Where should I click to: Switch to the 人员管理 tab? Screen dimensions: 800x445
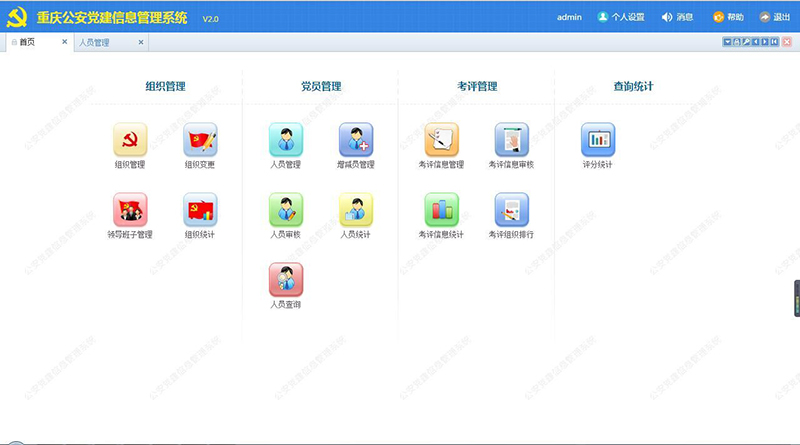click(95, 43)
